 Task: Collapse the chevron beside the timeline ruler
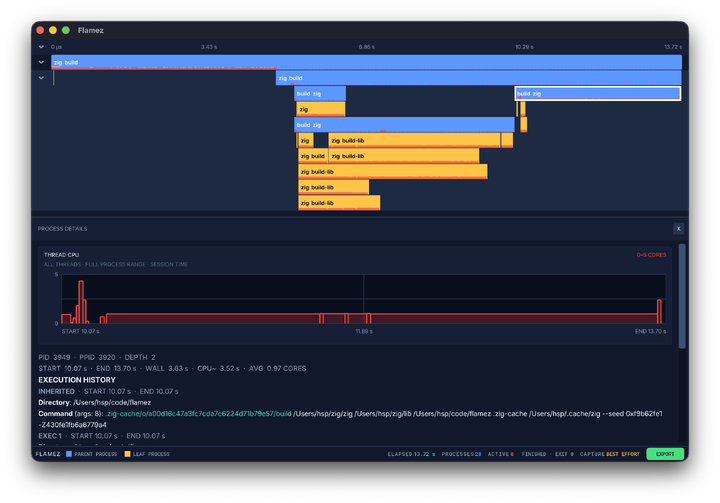41,47
